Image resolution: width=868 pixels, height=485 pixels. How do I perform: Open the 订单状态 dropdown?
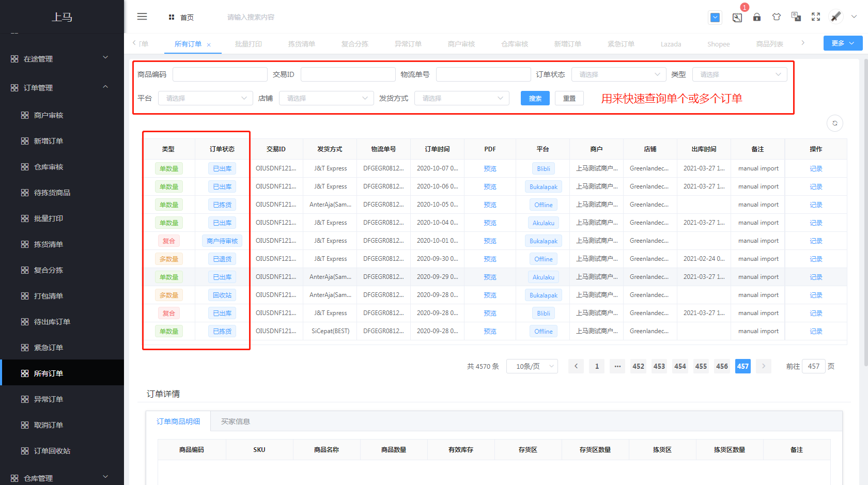tap(618, 74)
